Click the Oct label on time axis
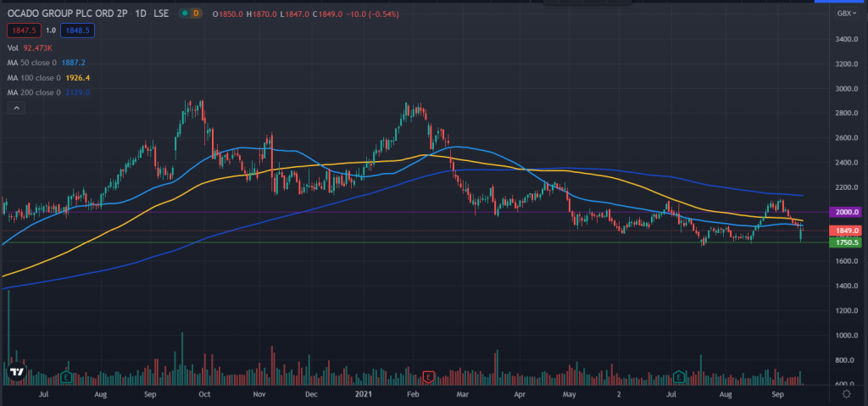Viewport: 868px width, 406px height. [204, 394]
